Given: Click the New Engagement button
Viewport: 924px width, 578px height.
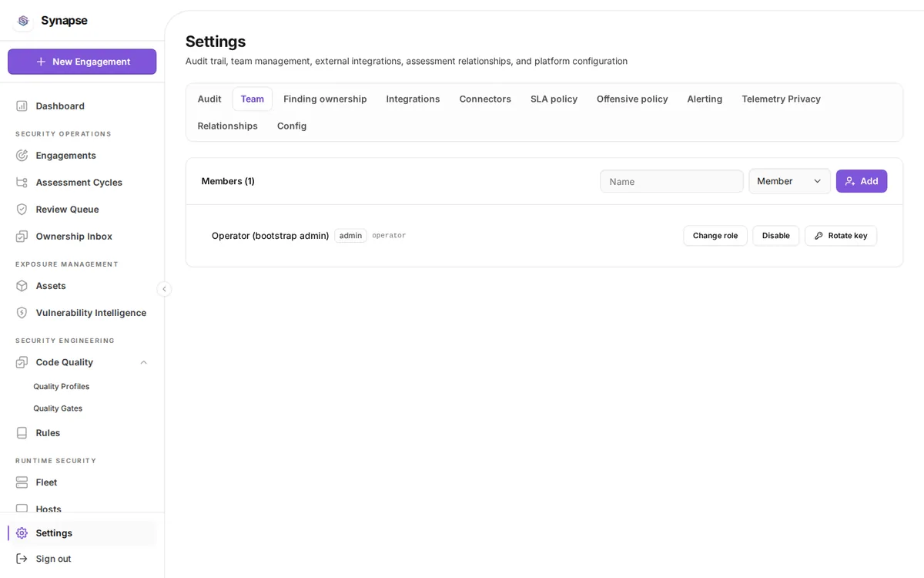Looking at the screenshot, I should tap(82, 62).
